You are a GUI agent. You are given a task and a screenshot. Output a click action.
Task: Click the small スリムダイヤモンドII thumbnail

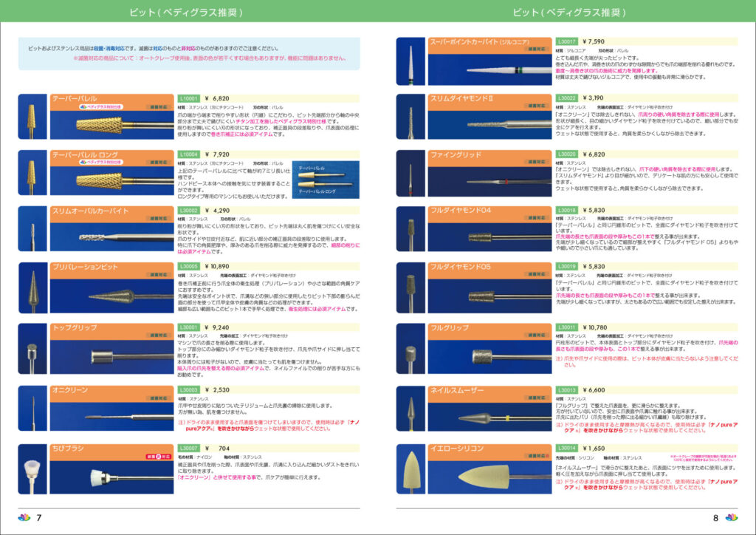pyautogui.click(x=410, y=116)
